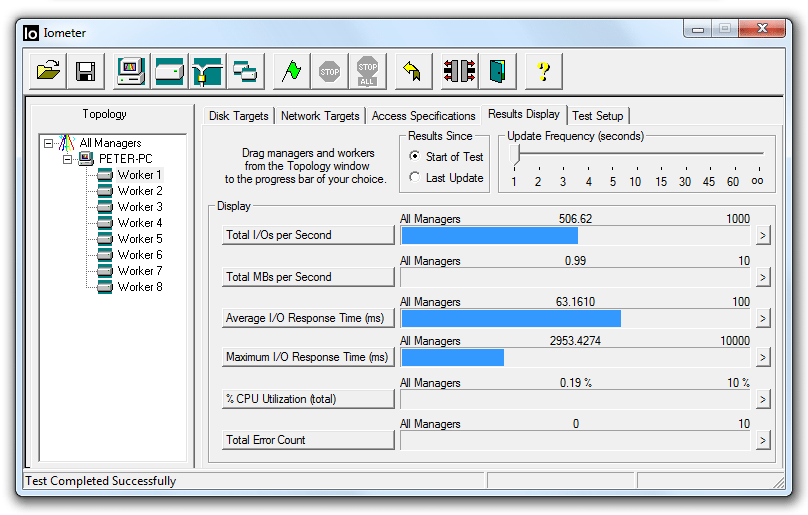The width and height of the screenshot is (808, 515).
Task: Click the 506.62 I/Os per second value
Action: click(575, 219)
